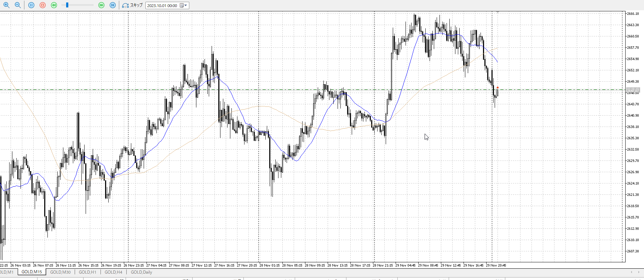Screen dimensions: 644x280
Task: Open the GOLD,M30 chart tab
Action: point(60,272)
